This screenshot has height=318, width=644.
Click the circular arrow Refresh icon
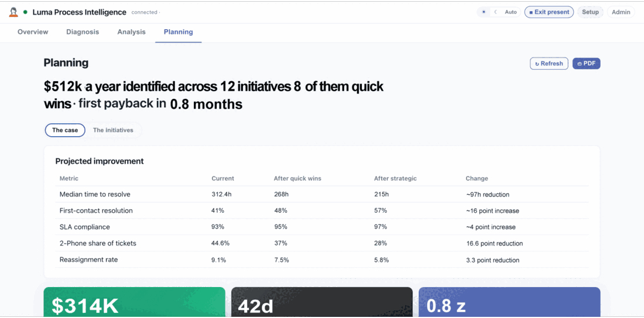click(x=537, y=64)
